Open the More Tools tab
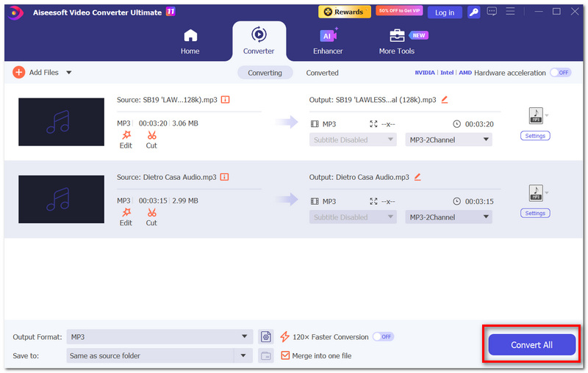588x373 pixels. point(397,42)
